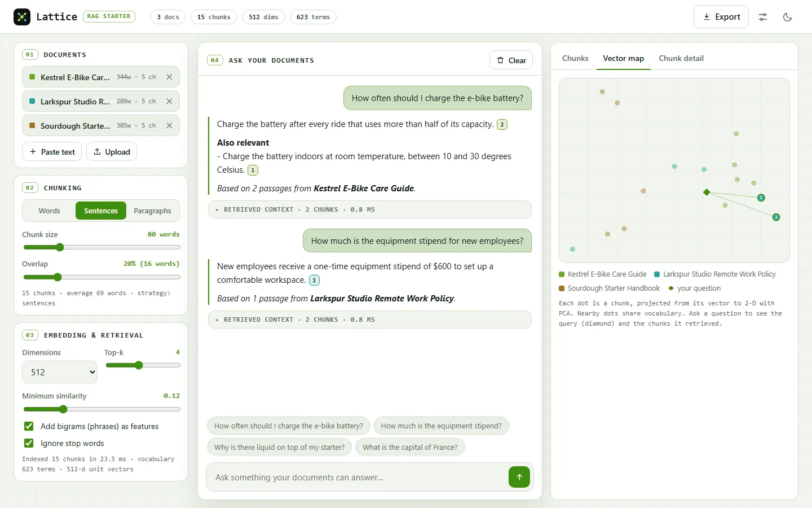Switch to the Chunks tab
Image resolution: width=812 pixels, height=508 pixels.
pyautogui.click(x=575, y=58)
